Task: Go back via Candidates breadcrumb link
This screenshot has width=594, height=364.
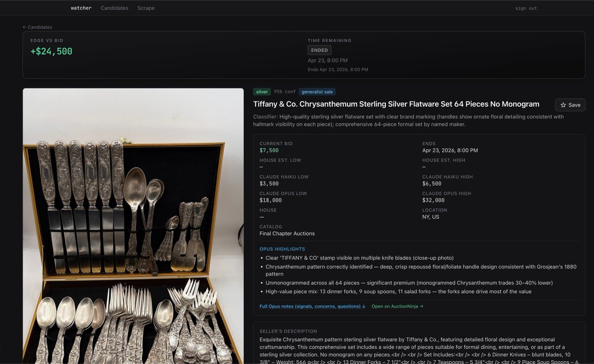Action: pyautogui.click(x=37, y=27)
